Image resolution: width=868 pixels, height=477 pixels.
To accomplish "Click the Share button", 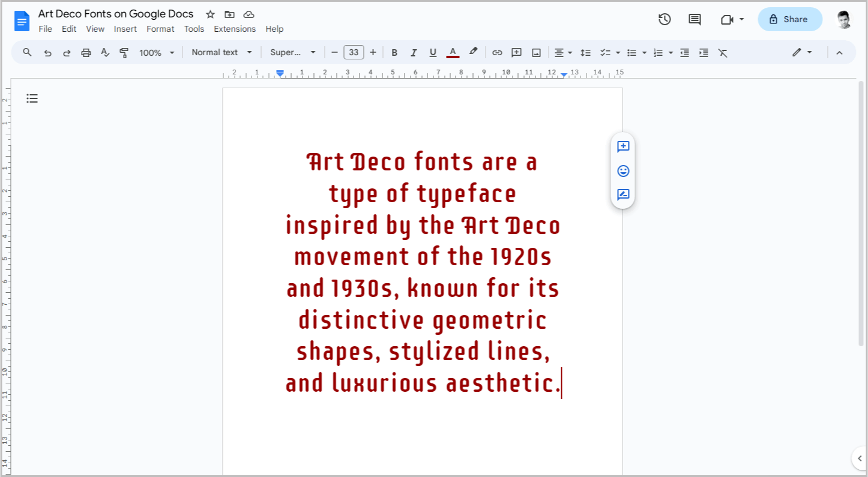I will (x=789, y=19).
